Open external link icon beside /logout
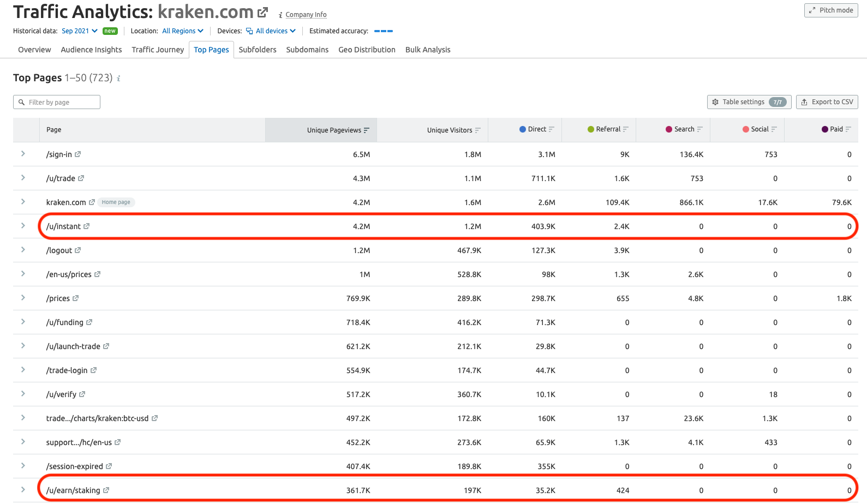 coord(78,250)
